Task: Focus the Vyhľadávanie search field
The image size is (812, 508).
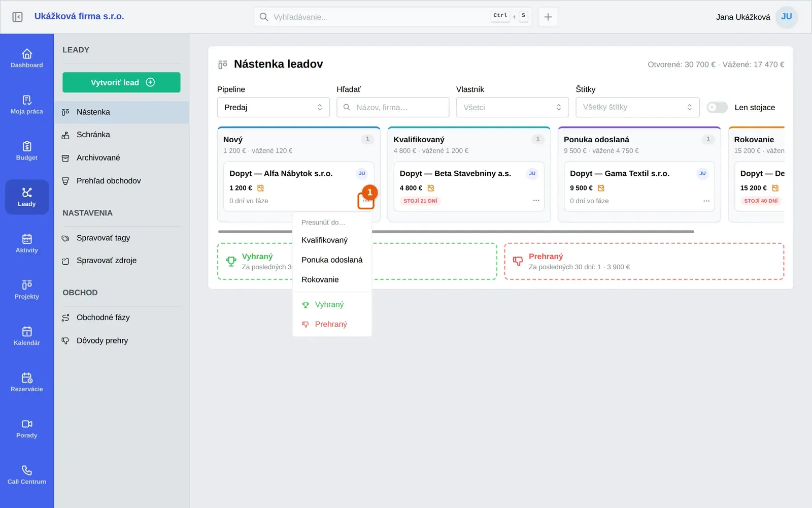Action: point(393,17)
